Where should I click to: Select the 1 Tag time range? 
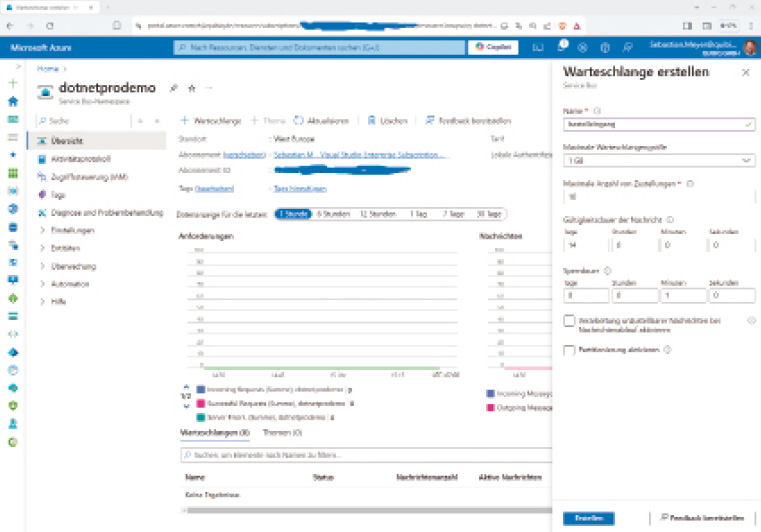[x=418, y=214]
